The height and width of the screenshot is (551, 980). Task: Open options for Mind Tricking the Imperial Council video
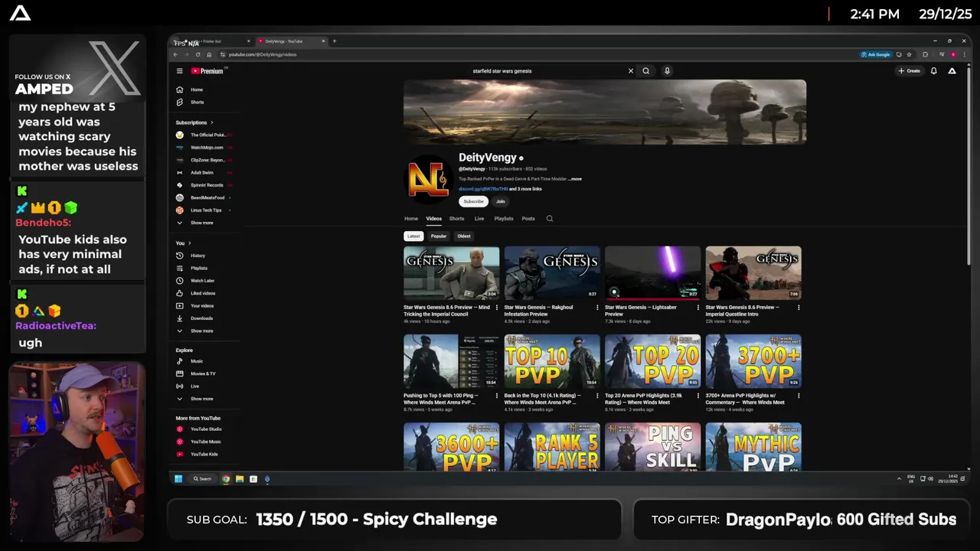tap(496, 308)
